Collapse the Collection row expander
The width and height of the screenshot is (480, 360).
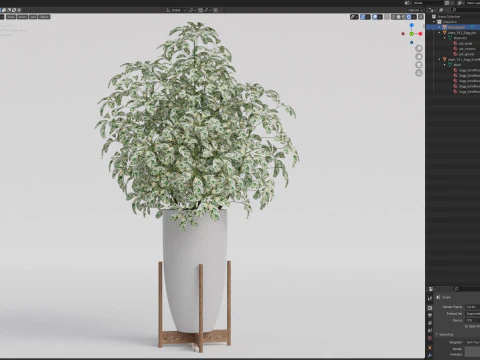pos(434,22)
